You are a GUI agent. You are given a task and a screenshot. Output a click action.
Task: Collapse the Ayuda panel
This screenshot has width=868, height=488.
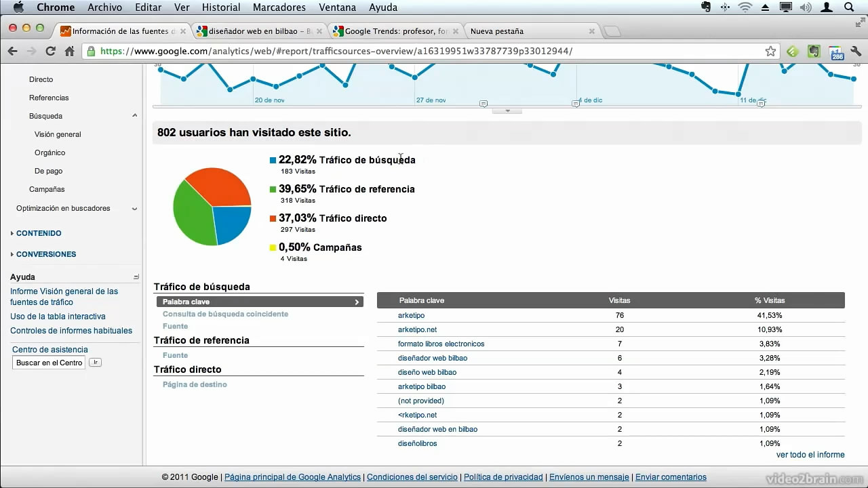pyautogui.click(x=136, y=277)
